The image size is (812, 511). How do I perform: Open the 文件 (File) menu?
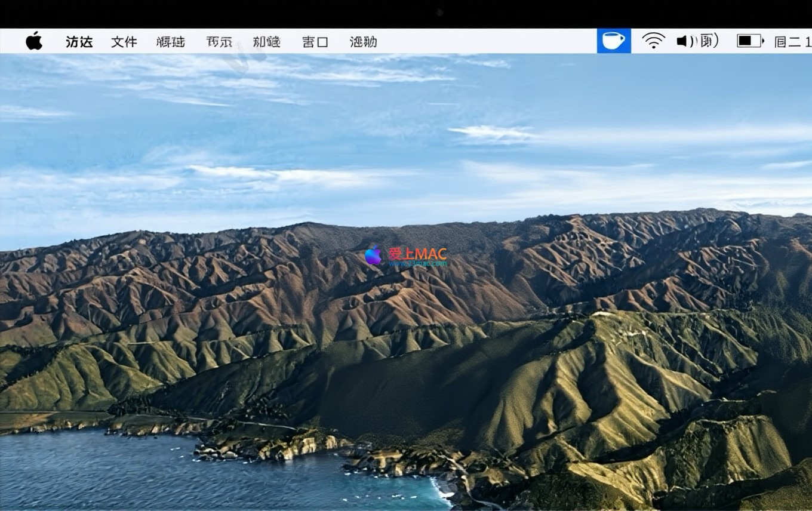124,42
